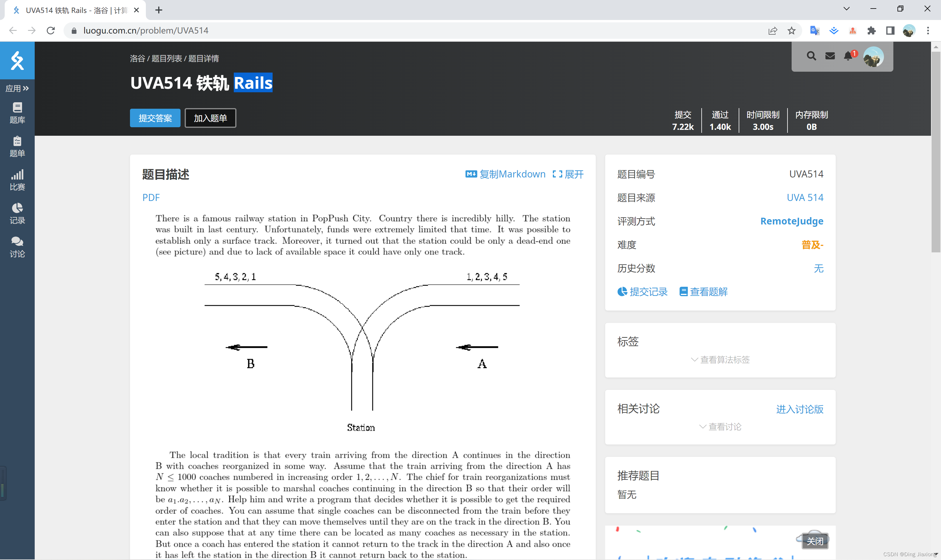Open the 比赛 contests icon
The height and width of the screenshot is (560, 941).
click(17, 180)
